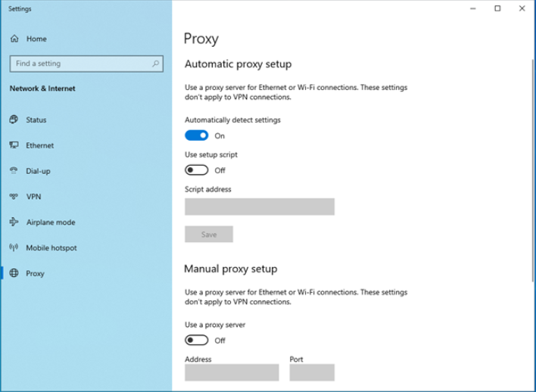Screen dimensions: 536x392
Task: Click the Manual proxy setup heading
Action: point(231,269)
